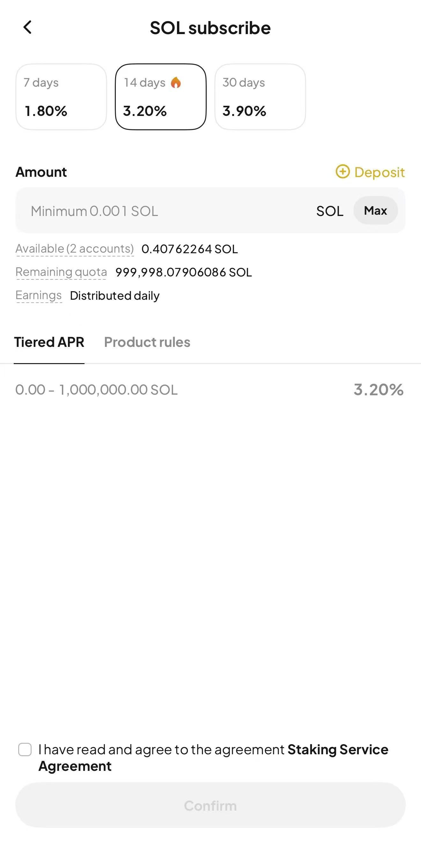
Task: Tap the underlined Earnings label
Action: tap(39, 295)
